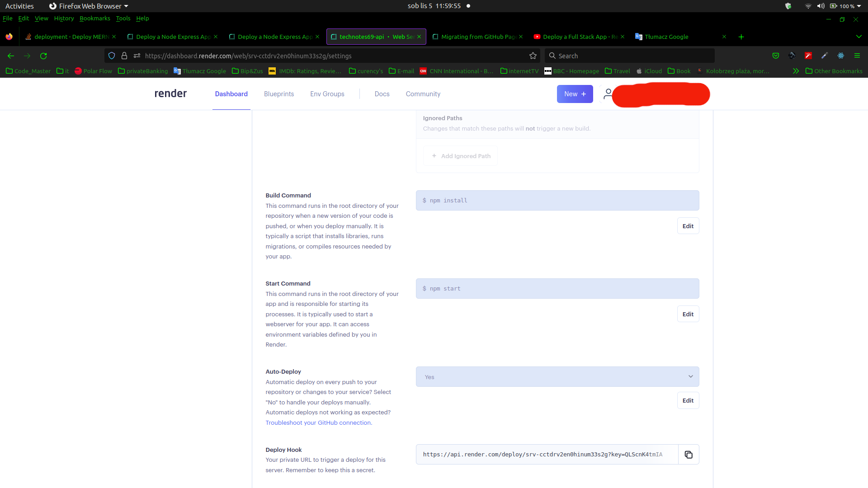Click Edit for Build Command
Screen dimensions: 868x488
(688, 226)
